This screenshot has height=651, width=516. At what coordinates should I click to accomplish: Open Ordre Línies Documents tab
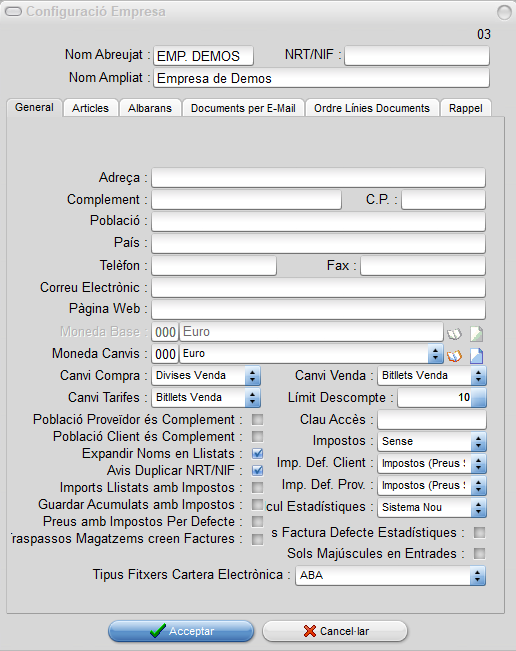tap(372, 108)
